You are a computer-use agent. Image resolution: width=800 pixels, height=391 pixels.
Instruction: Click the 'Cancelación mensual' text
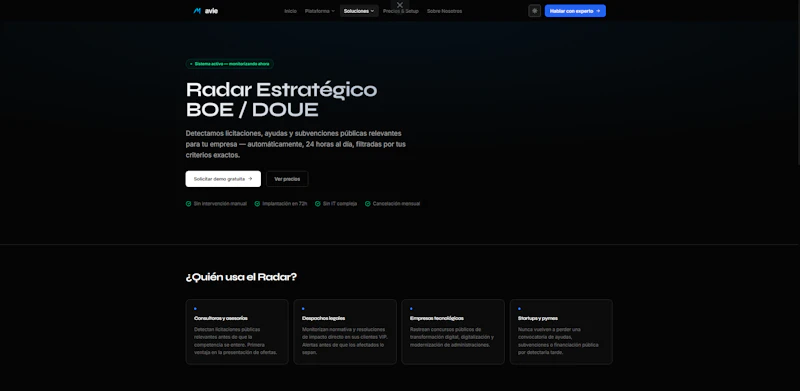point(396,204)
